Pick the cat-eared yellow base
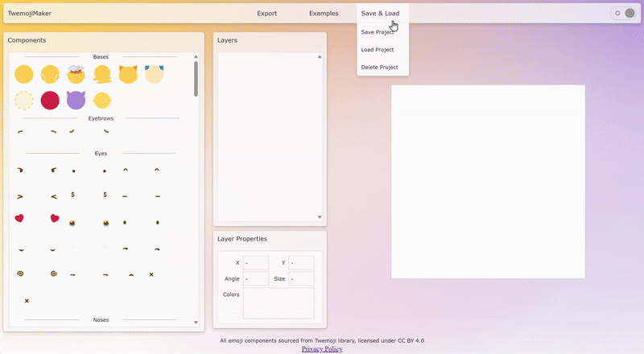The width and height of the screenshot is (644, 354). pos(127,75)
